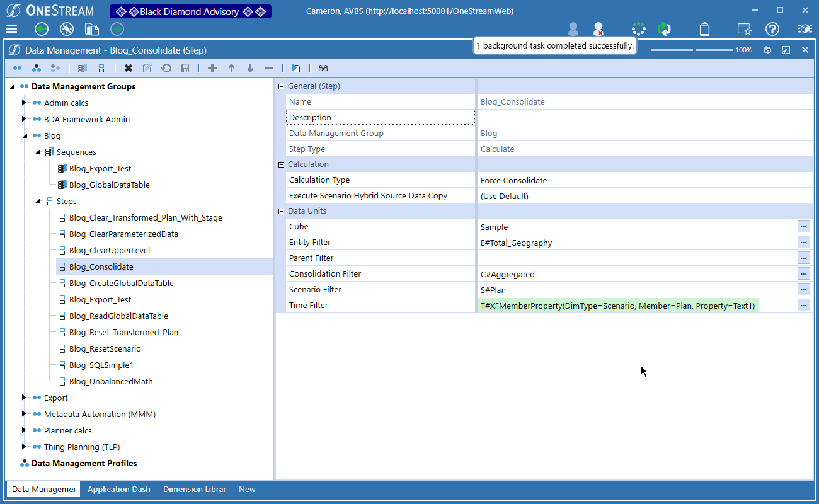Collapse the Data Units section
The height and width of the screenshot is (504, 819).
click(x=282, y=211)
